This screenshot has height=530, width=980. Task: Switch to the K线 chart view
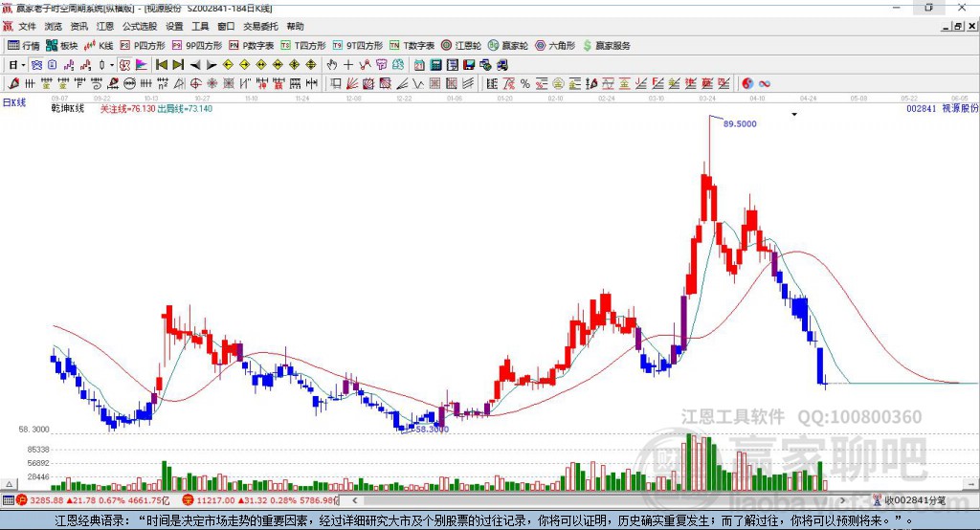99,46
